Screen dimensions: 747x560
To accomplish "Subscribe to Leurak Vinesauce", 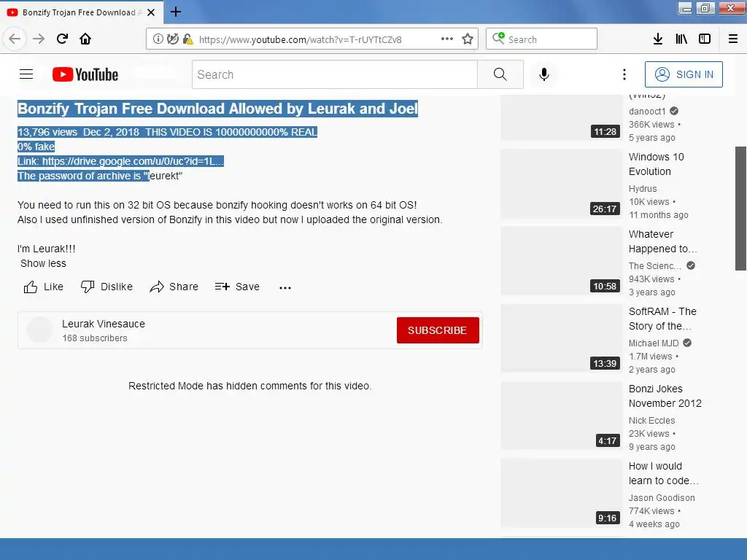I will (x=438, y=330).
